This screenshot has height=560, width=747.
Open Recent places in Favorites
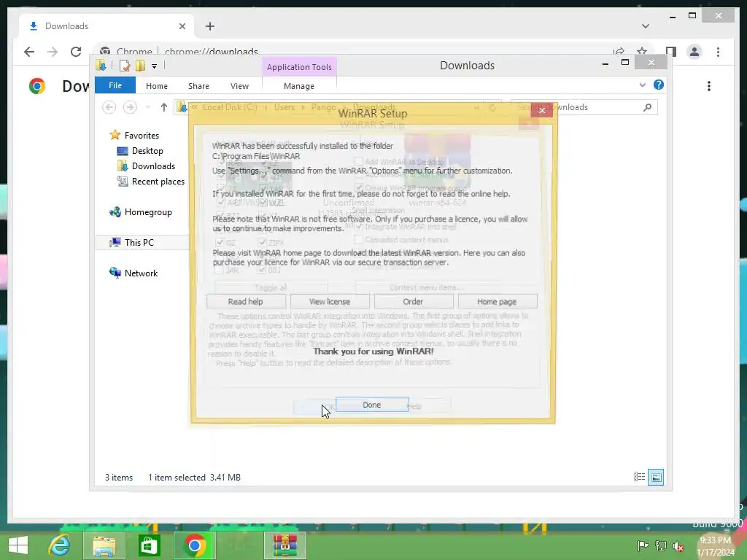click(158, 182)
